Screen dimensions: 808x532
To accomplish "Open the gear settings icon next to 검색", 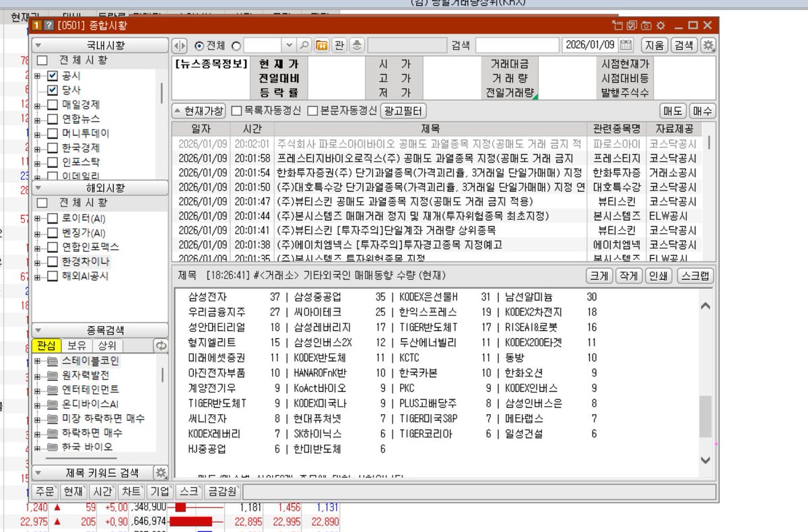I will (x=708, y=45).
